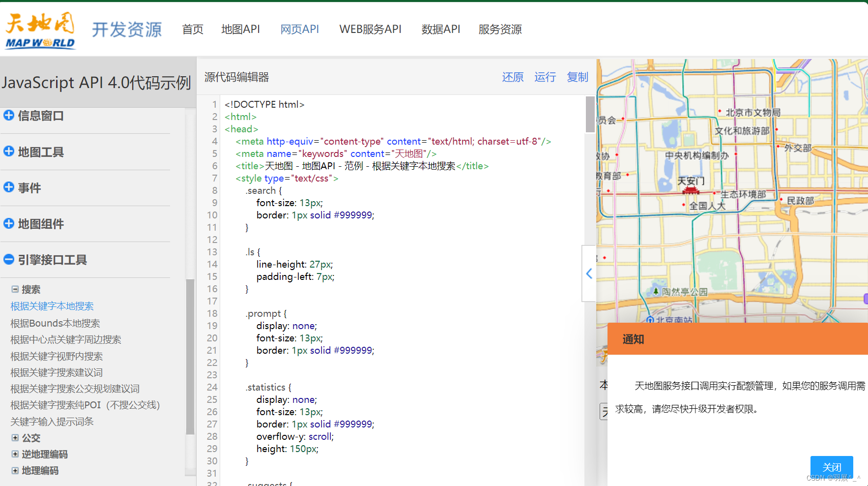The image size is (868, 486).
Task: Open the 服务资源 menu item
Action: 500,30
